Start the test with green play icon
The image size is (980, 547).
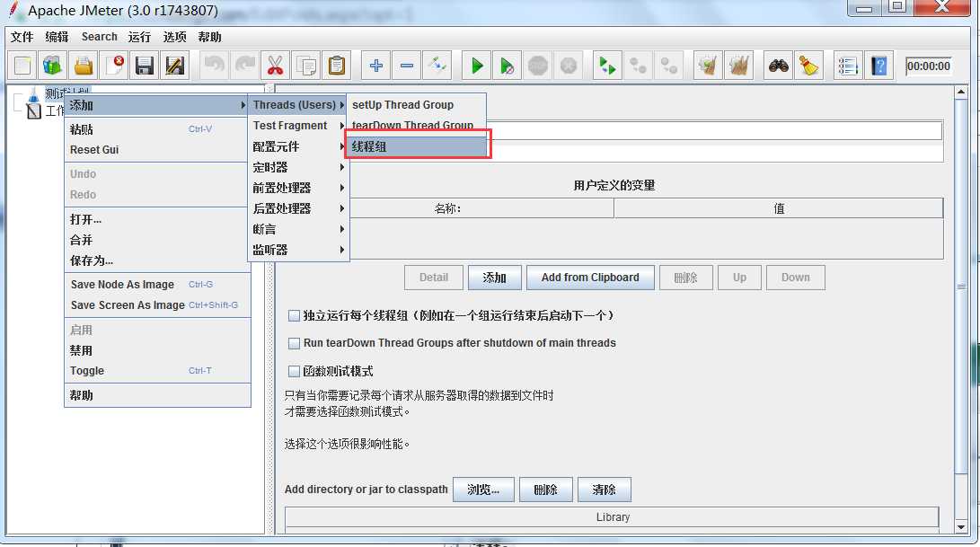[x=477, y=66]
